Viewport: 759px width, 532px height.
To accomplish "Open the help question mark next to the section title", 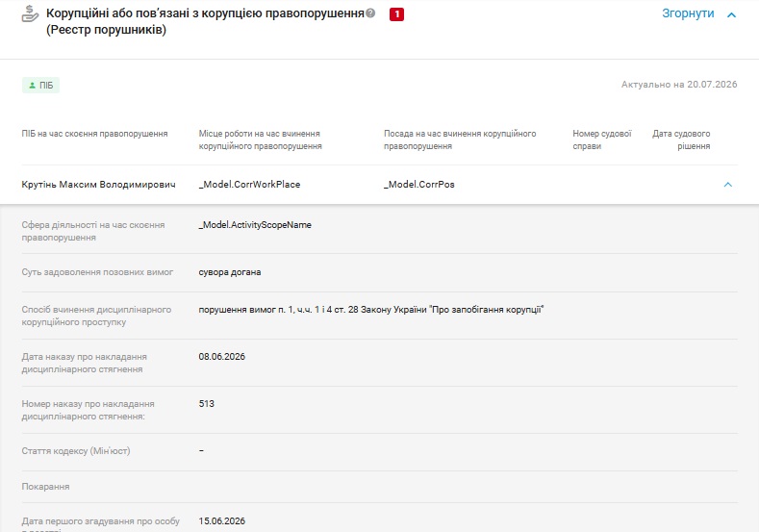I will coord(370,13).
